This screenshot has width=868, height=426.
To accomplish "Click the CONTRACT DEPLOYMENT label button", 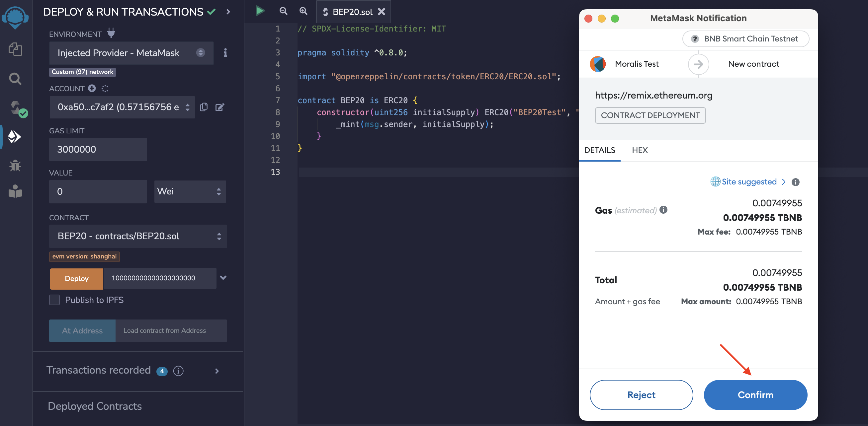I will (650, 115).
